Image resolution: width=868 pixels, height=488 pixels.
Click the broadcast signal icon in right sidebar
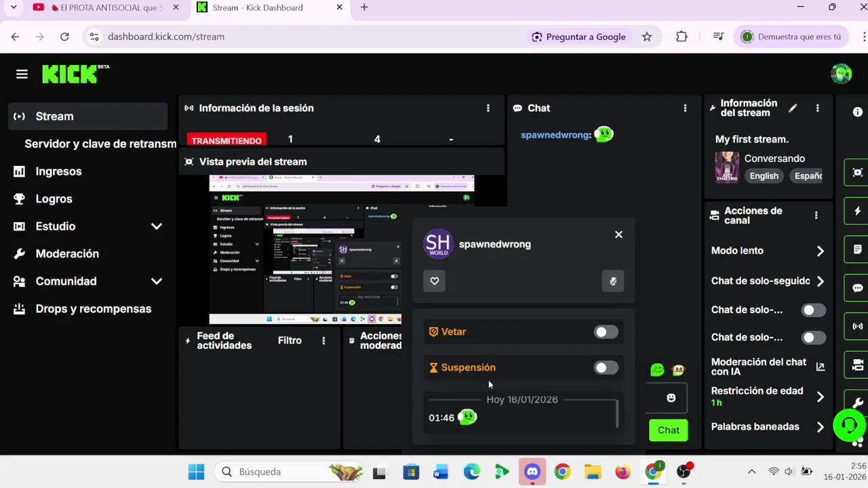click(x=857, y=326)
